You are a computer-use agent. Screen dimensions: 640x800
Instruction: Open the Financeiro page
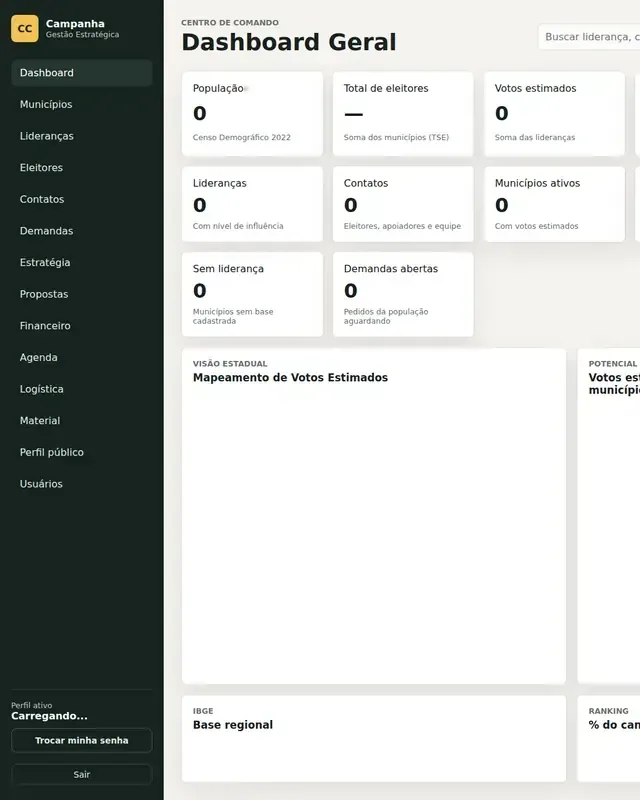point(82,326)
